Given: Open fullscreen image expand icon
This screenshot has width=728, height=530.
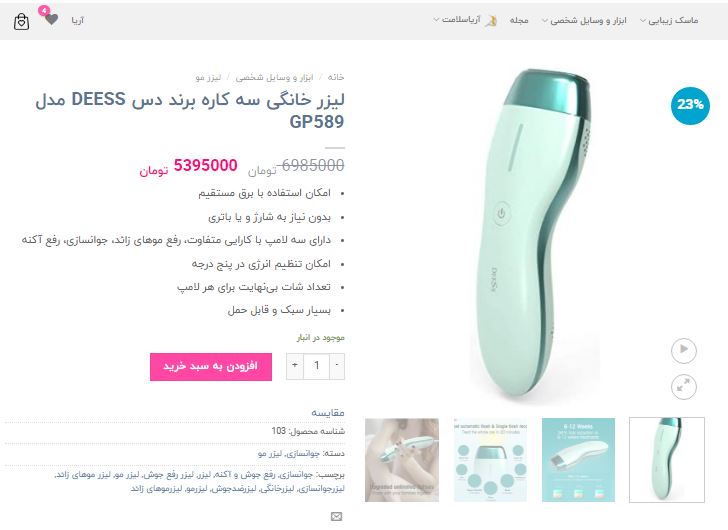Looking at the screenshot, I should click(683, 386).
